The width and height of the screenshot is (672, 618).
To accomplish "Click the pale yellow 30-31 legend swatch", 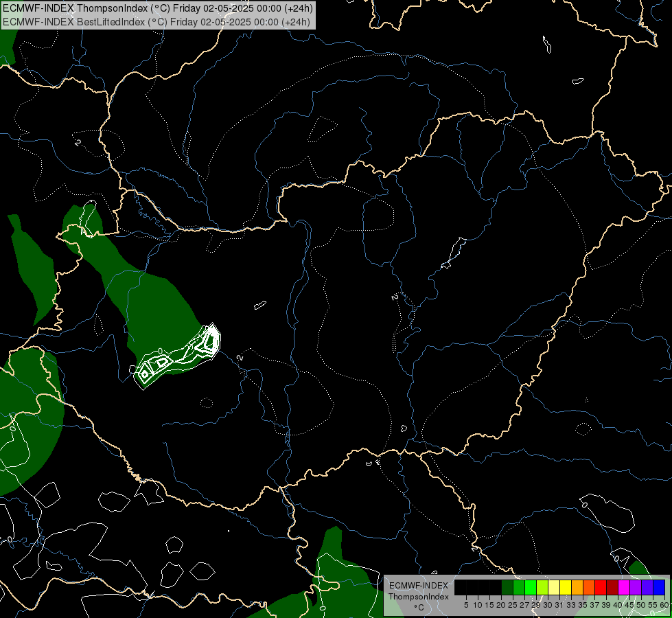I will click(x=554, y=587).
